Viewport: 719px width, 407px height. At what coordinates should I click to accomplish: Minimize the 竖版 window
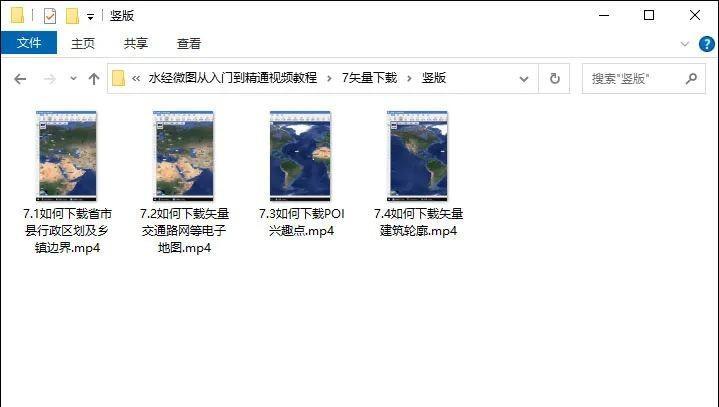pyautogui.click(x=604, y=16)
